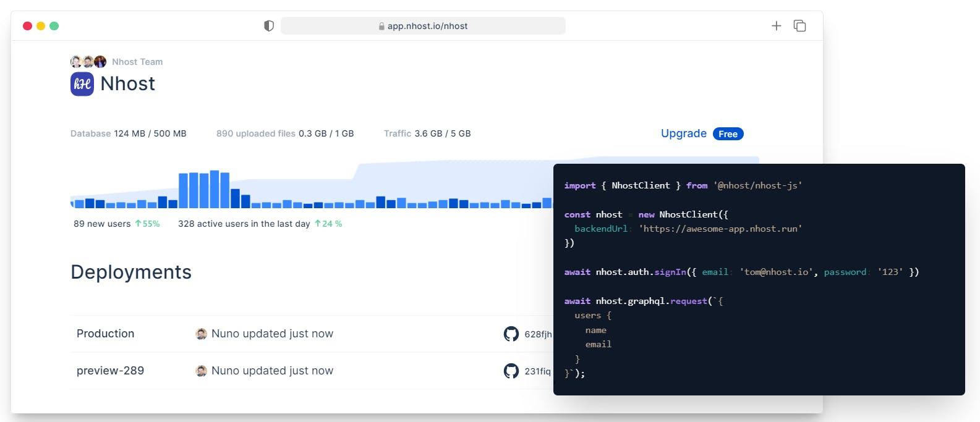The width and height of the screenshot is (980, 422).
Task: Open the tab overview icon
Action: click(799, 26)
